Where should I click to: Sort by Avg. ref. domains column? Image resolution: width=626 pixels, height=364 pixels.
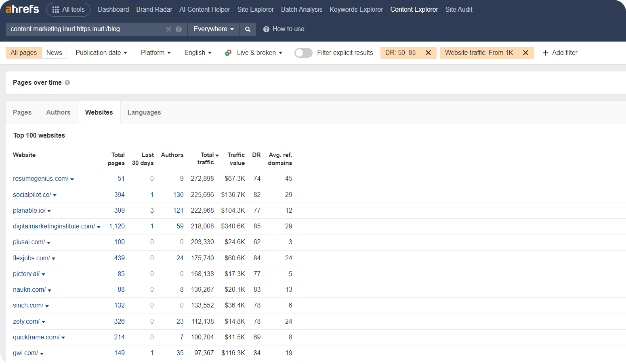280,159
